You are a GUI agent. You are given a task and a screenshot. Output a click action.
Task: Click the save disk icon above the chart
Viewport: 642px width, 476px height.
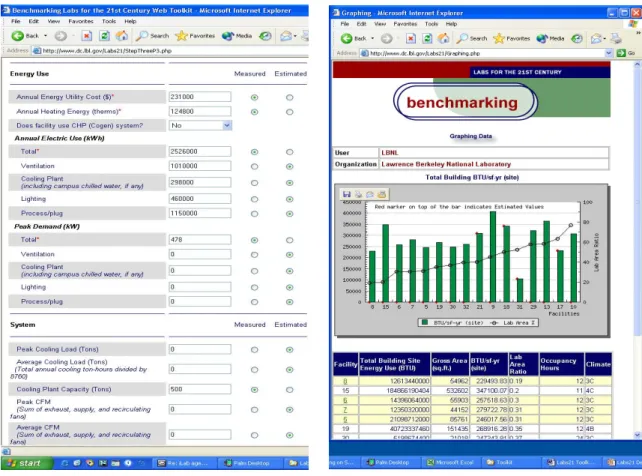pos(347,194)
